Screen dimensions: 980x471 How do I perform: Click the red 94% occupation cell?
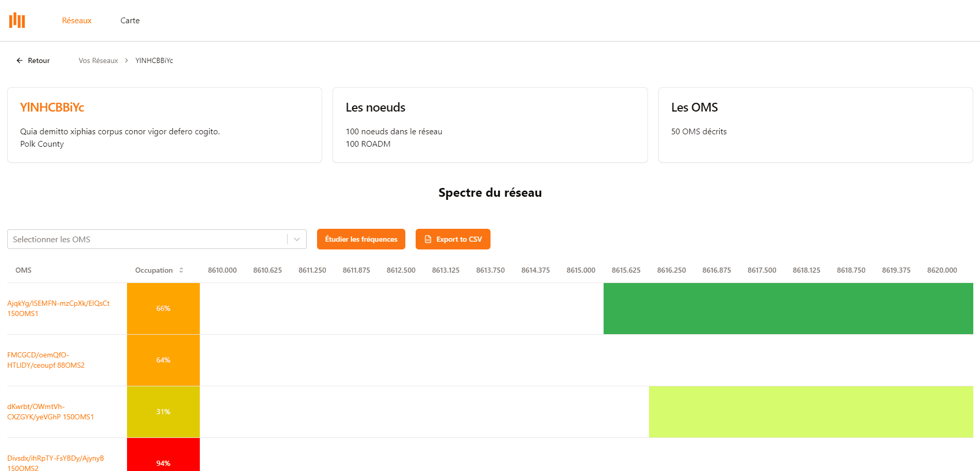pyautogui.click(x=163, y=457)
